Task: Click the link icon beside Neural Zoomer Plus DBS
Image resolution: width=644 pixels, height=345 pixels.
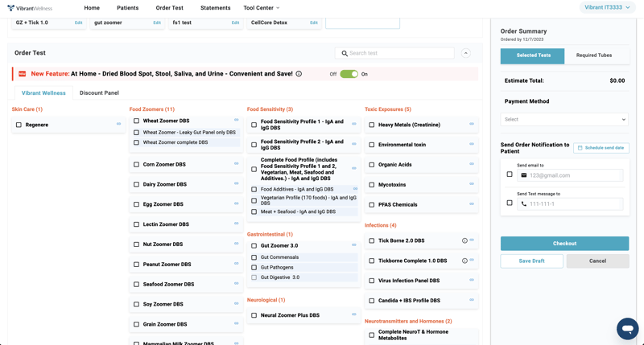Action: [354, 314]
